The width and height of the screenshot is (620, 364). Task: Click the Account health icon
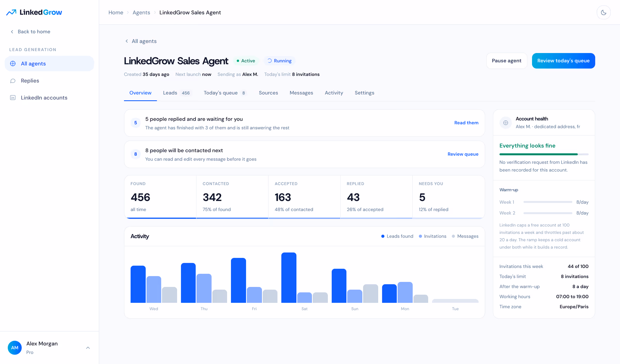coord(506,123)
